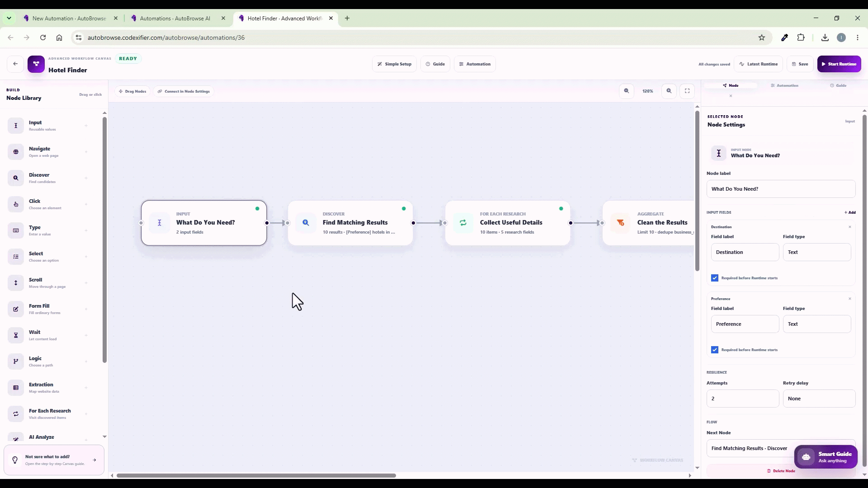Click the Attempts input field

coord(743,399)
